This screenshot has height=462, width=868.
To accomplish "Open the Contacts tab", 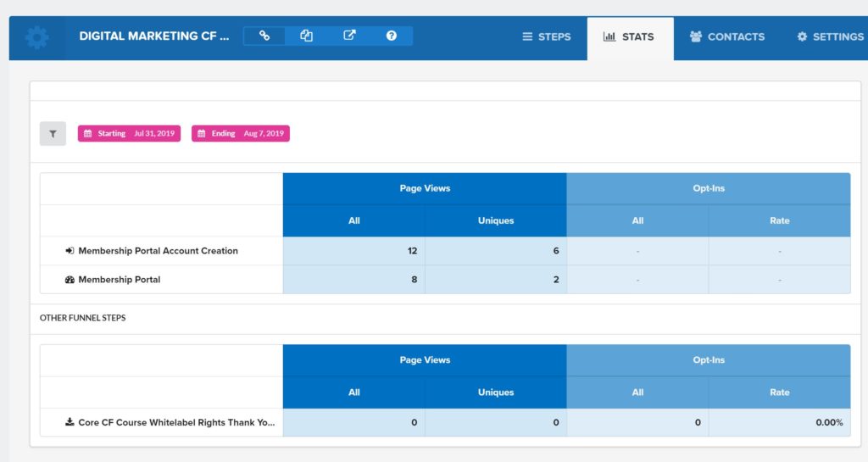I will click(727, 37).
